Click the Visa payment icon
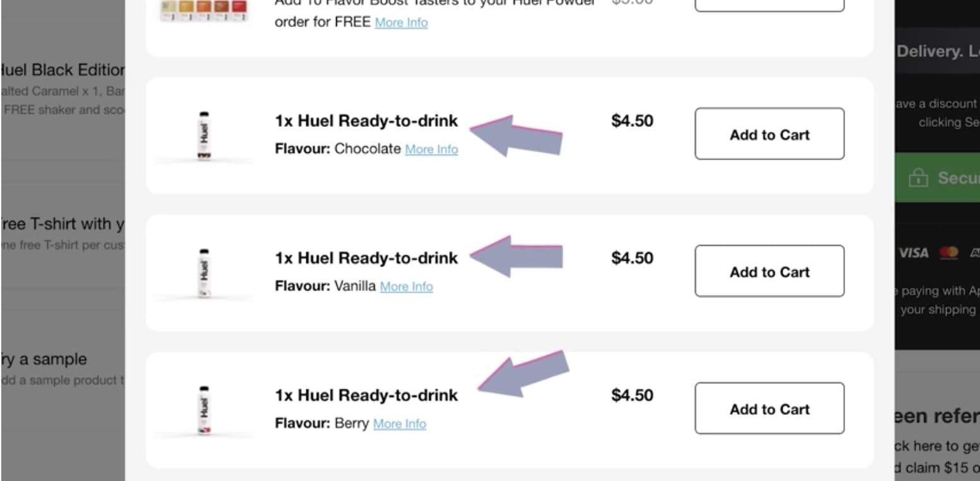The image size is (980, 481). [x=914, y=253]
